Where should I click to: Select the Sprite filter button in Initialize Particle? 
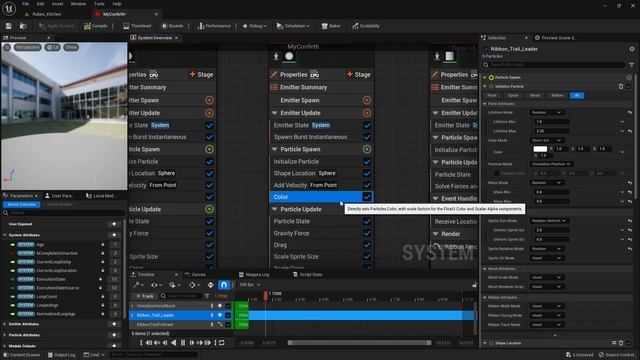(513, 96)
